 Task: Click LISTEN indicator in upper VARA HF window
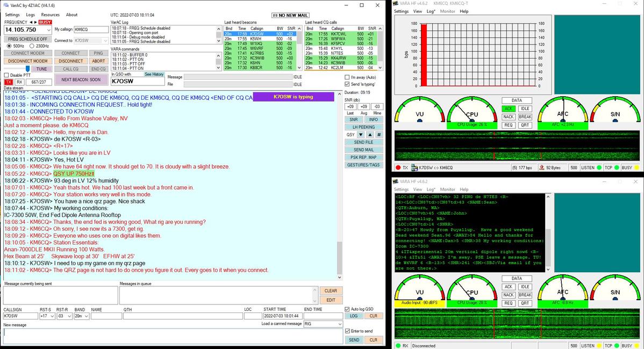[x=599, y=168]
